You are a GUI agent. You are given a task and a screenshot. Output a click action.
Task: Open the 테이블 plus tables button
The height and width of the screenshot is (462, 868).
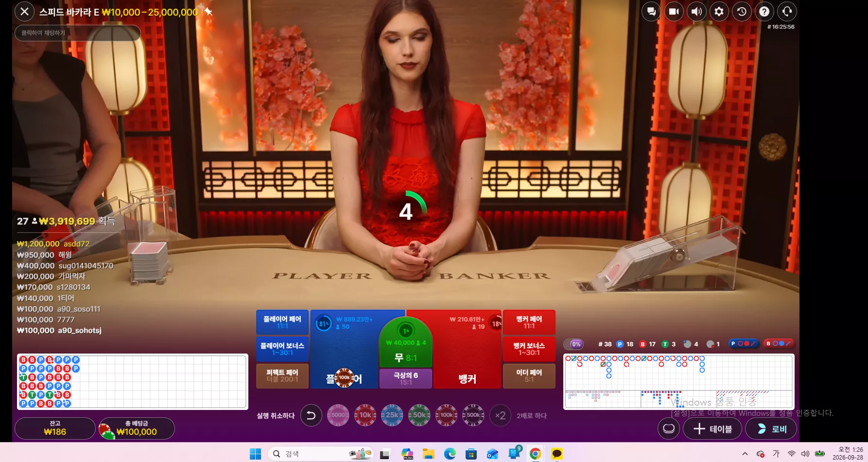click(712, 429)
